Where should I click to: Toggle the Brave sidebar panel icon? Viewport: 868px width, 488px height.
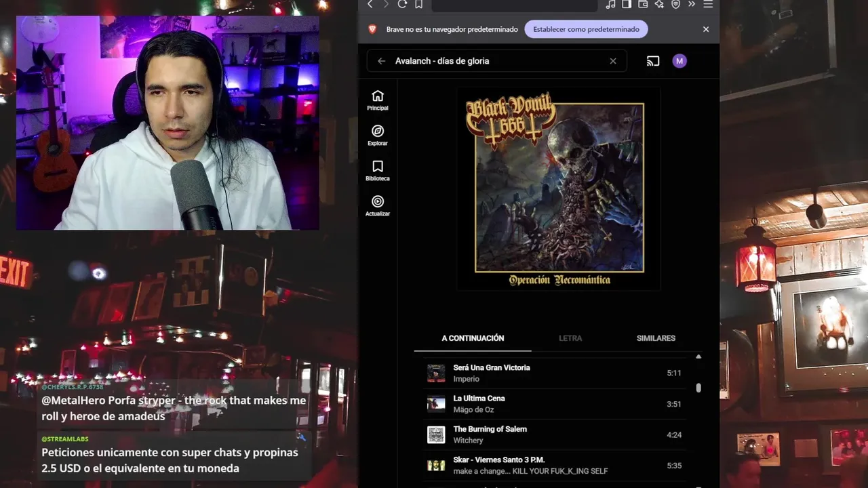click(x=627, y=4)
